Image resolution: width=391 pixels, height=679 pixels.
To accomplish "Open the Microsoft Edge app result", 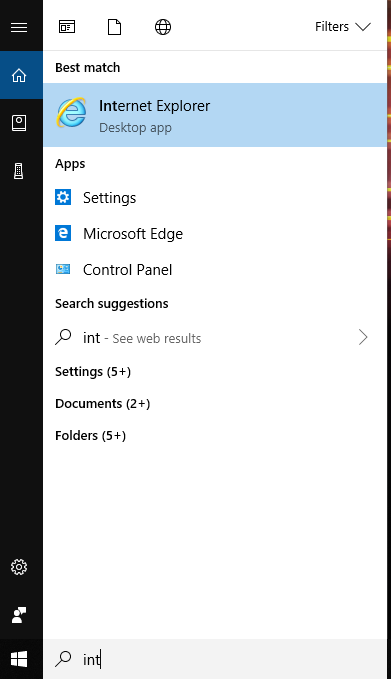I will (x=215, y=234).
